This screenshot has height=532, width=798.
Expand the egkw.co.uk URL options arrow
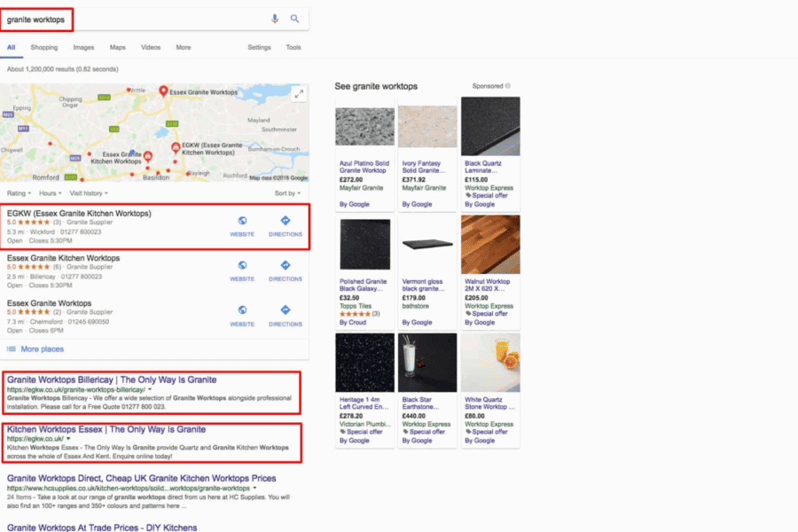tap(68, 439)
